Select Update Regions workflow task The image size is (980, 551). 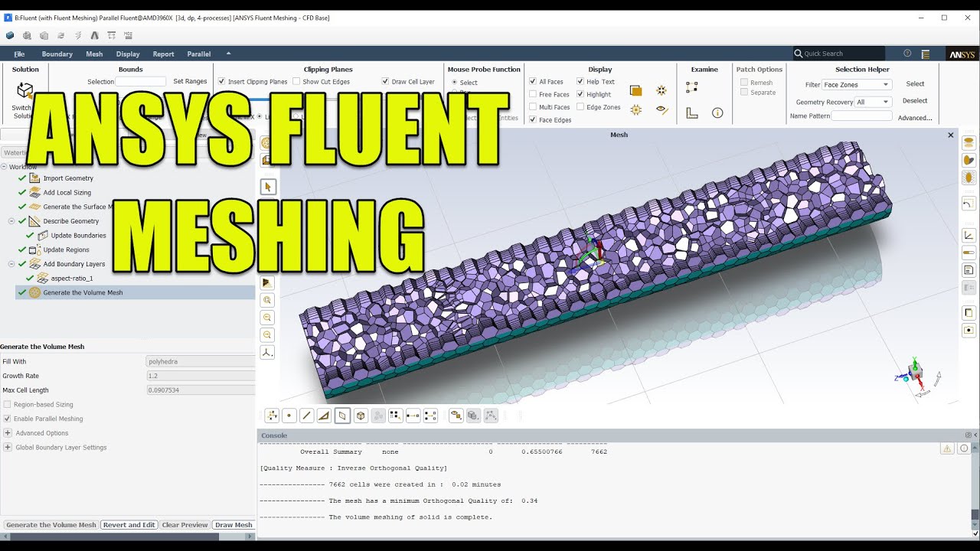[x=66, y=249]
